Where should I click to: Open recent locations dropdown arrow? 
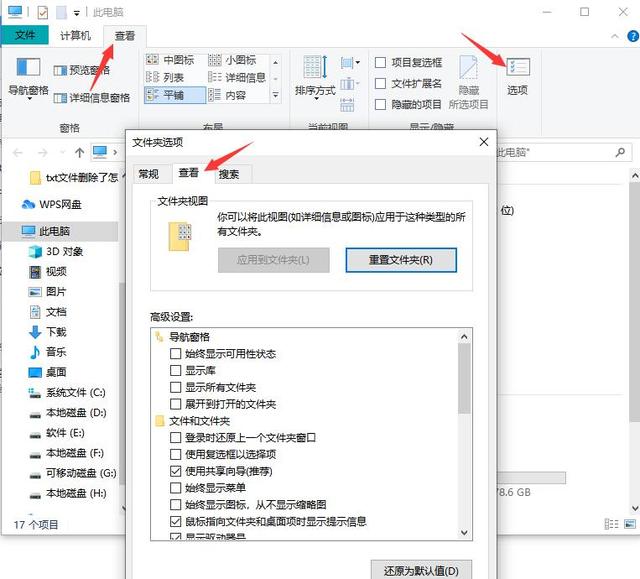coord(62,153)
